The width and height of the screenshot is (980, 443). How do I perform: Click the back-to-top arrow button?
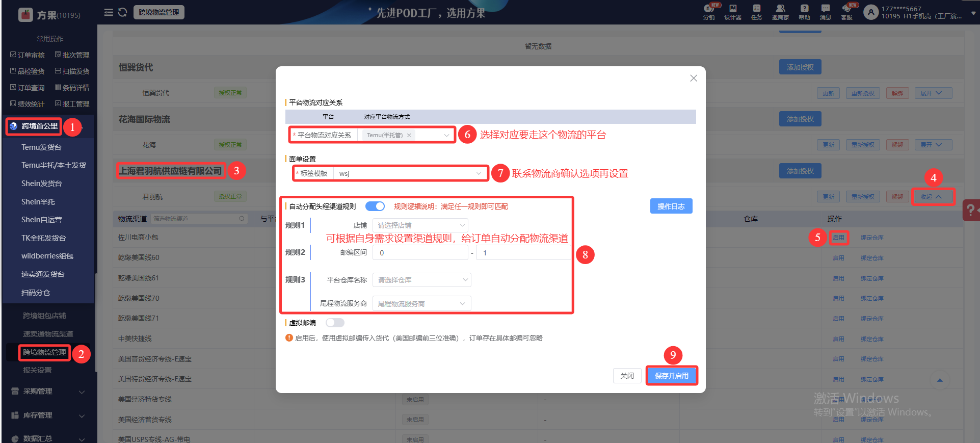pos(940,380)
